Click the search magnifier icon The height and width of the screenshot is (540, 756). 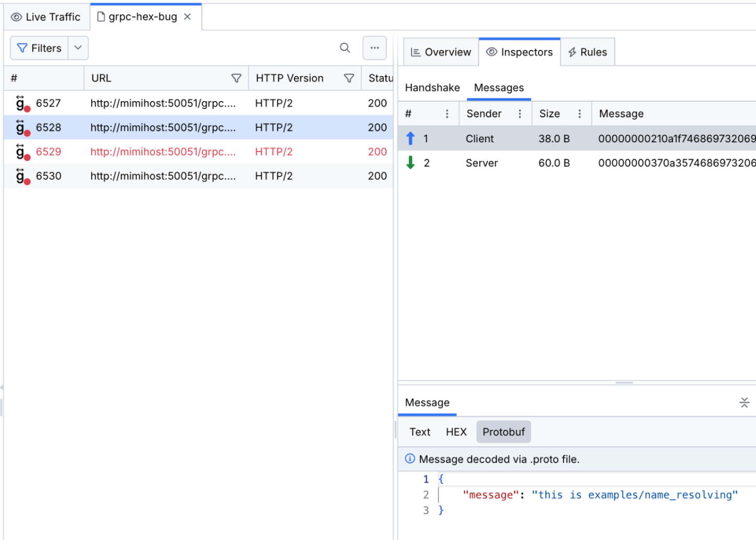click(345, 48)
